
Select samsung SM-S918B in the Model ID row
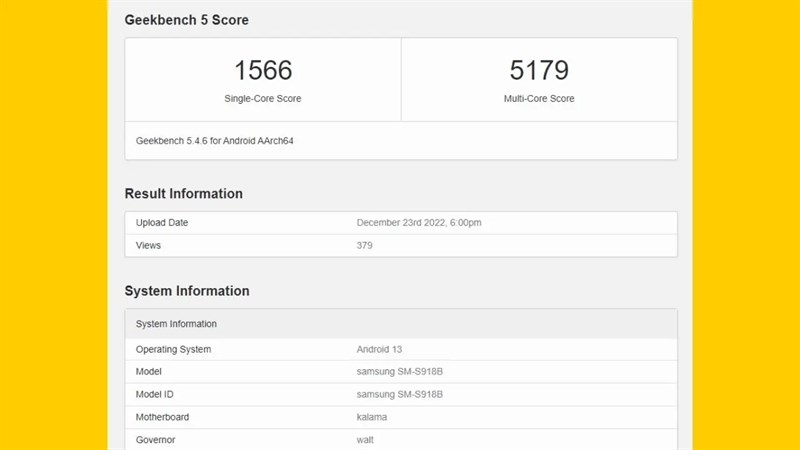399,394
